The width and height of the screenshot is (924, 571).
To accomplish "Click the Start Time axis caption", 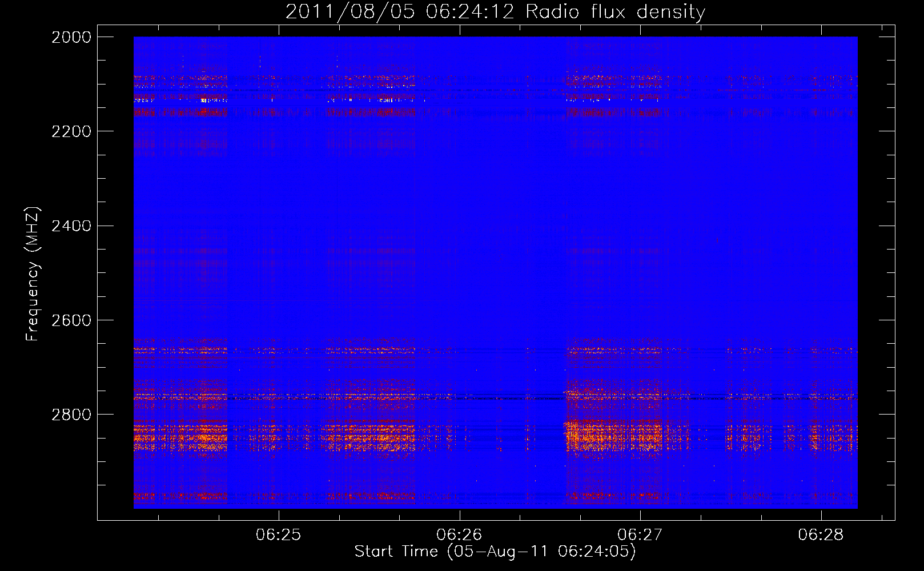I will (x=495, y=552).
